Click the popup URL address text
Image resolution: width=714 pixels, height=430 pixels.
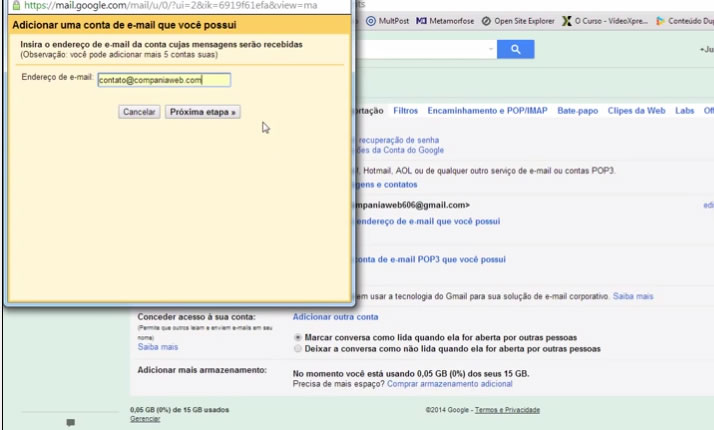[x=171, y=5]
